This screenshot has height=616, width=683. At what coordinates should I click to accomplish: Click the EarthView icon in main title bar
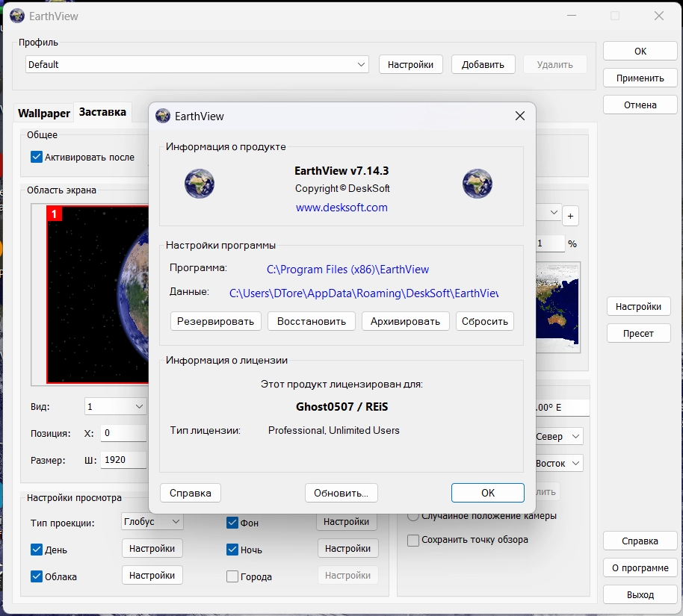17,16
